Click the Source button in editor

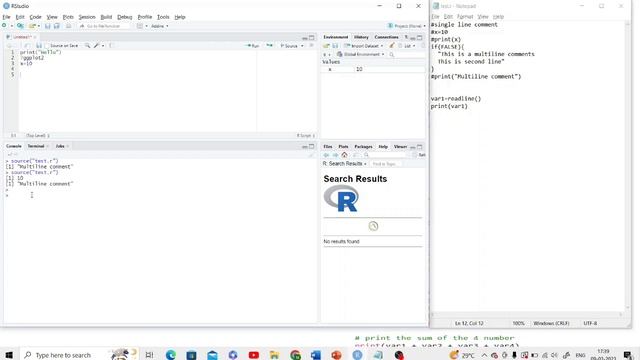pyautogui.click(x=289, y=46)
